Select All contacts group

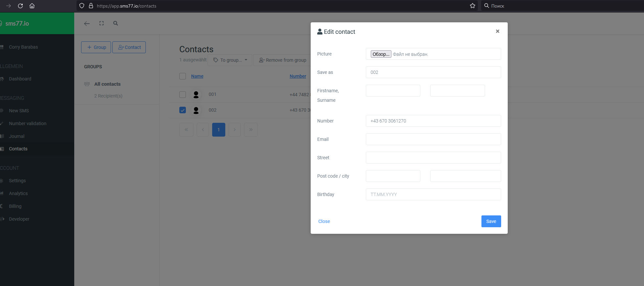(107, 84)
